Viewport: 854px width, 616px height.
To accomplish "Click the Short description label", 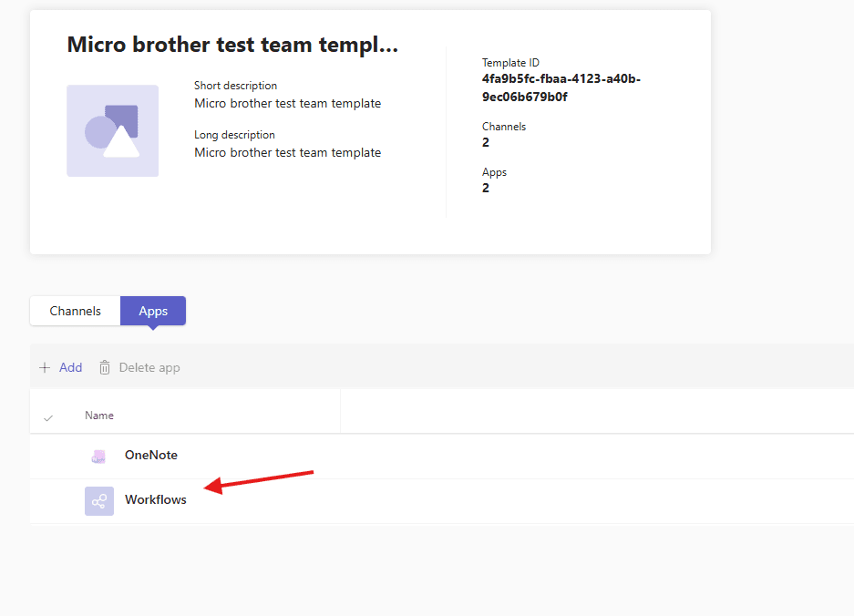I will point(235,86).
